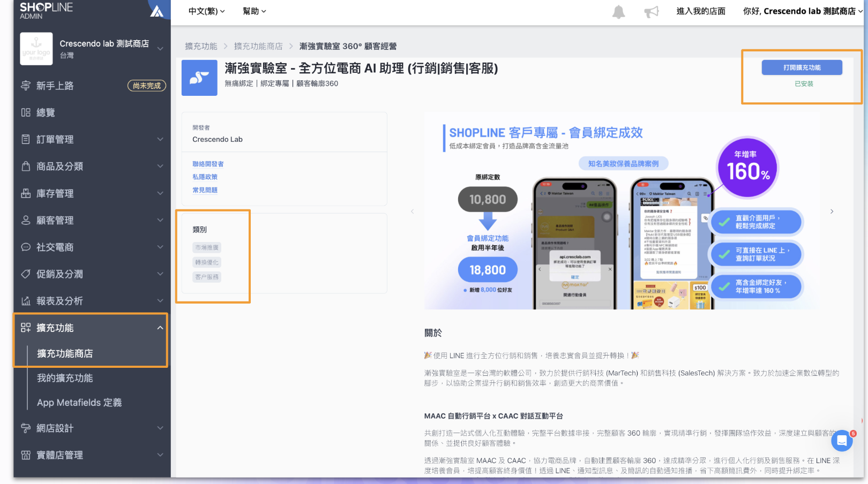868x484 pixels.
Task: Open the announcements megaphone icon
Action: [x=651, y=12]
